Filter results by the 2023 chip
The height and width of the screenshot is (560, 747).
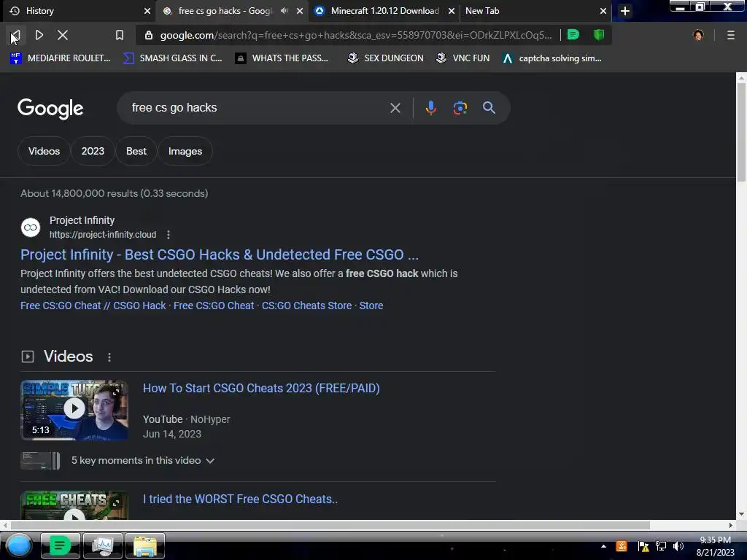(x=93, y=151)
